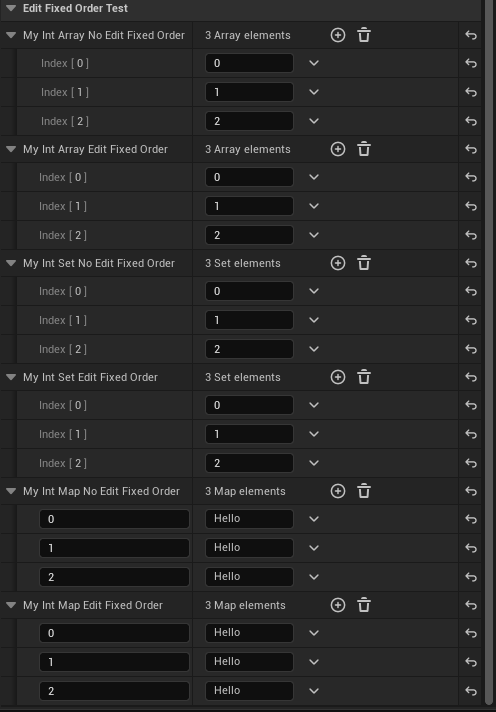The width and height of the screenshot is (496, 712).
Task: Edit key field 1 in My Int Map Edit Fixed Order
Action: point(114,662)
